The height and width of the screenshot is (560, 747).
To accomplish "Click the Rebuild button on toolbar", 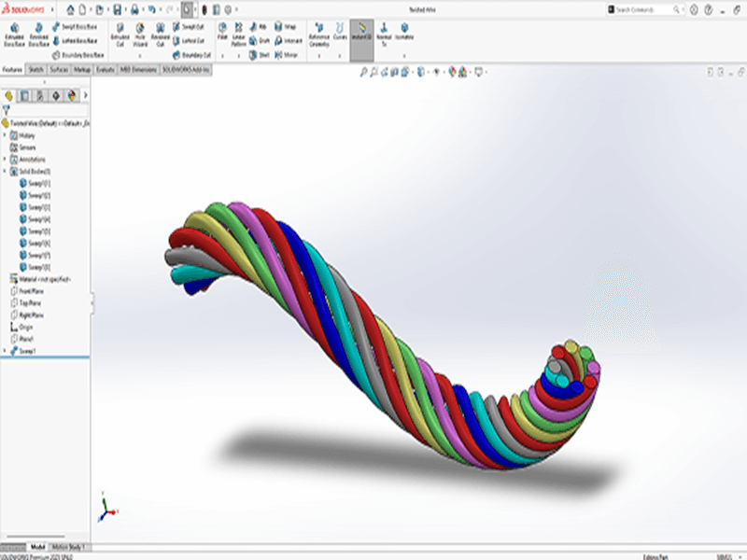I will [x=204, y=8].
